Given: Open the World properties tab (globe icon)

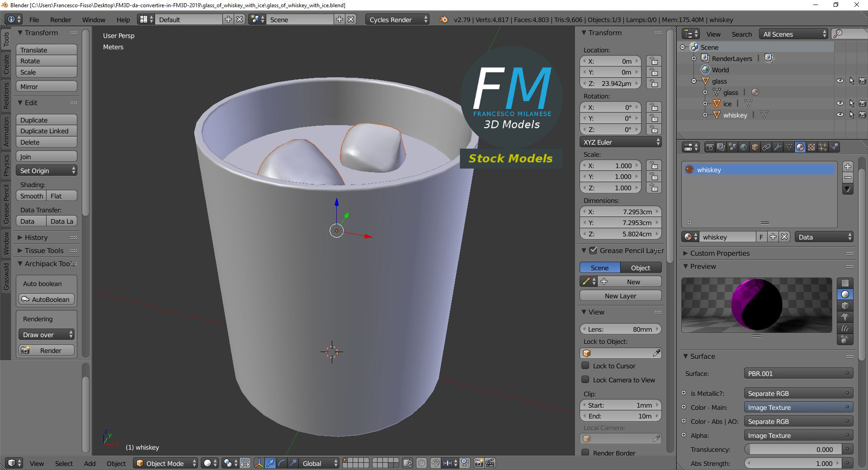Looking at the screenshot, I should click(x=744, y=147).
